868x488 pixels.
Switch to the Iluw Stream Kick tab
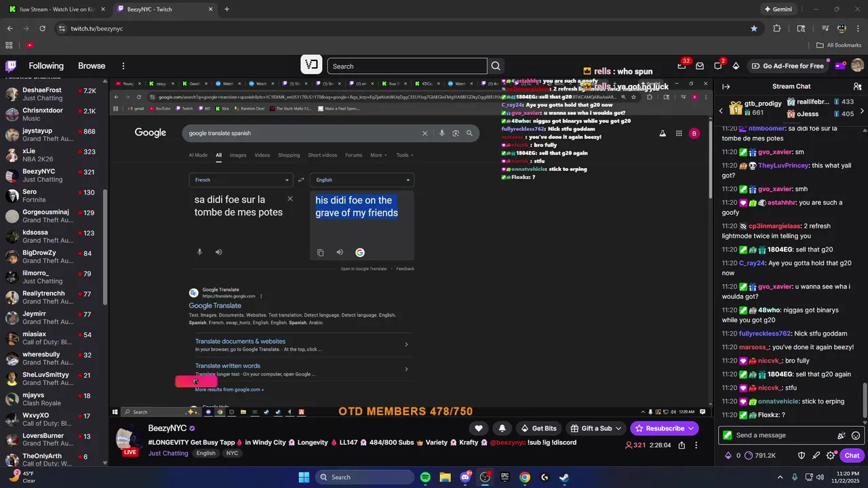56,9
